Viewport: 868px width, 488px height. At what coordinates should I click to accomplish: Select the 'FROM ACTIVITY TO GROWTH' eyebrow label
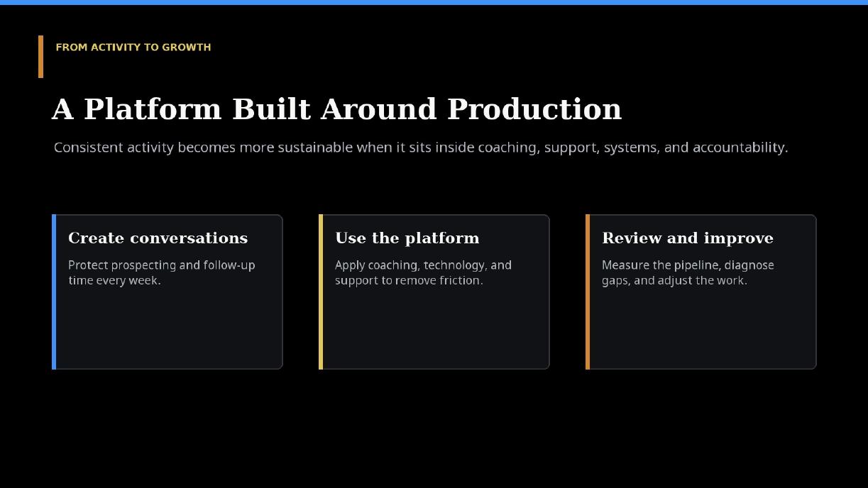pyautogui.click(x=133, y=48)
